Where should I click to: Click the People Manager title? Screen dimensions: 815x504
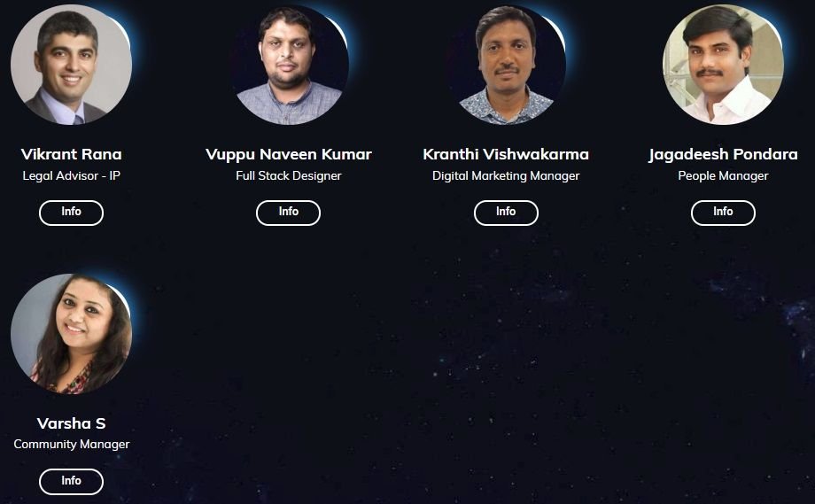tap(723, 176)
